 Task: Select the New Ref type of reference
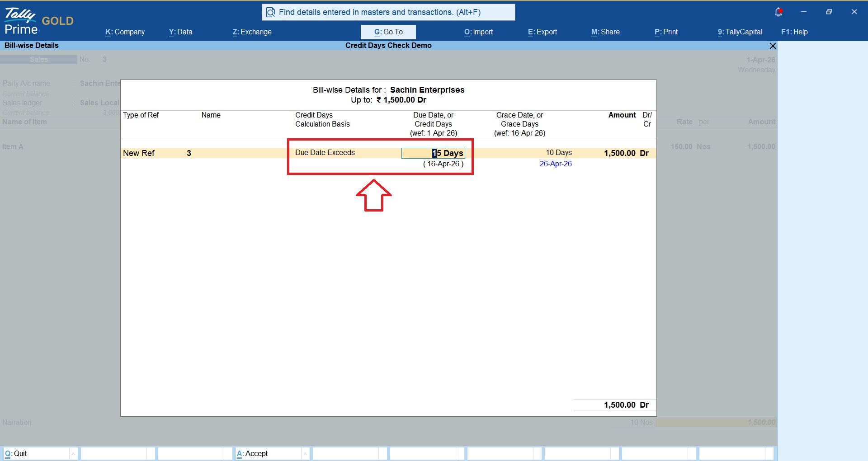click(139, 153)
